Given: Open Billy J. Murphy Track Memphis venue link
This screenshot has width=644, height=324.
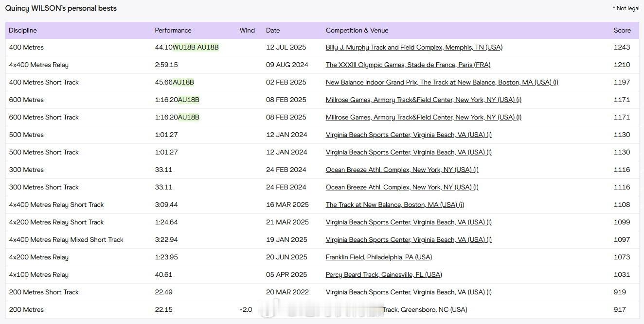Looking at the screenshot, I should (x=414, y=48).
